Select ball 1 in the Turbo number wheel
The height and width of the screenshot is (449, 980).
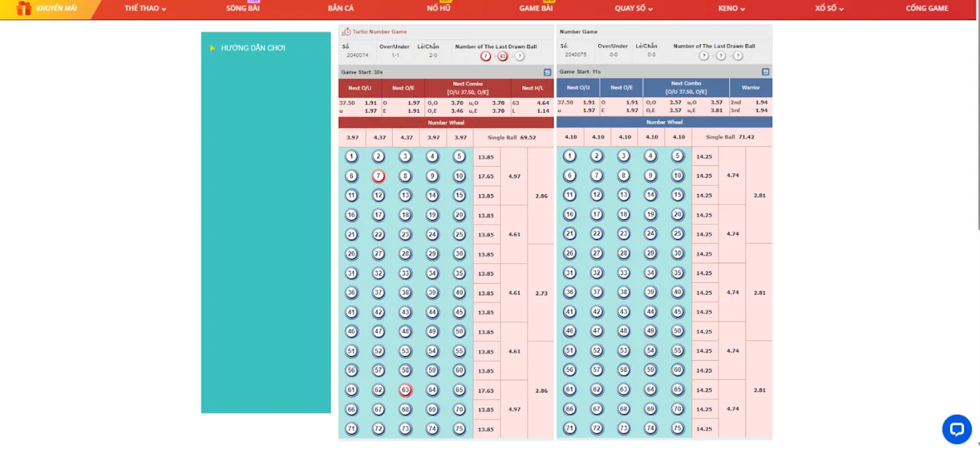[351, 157]
